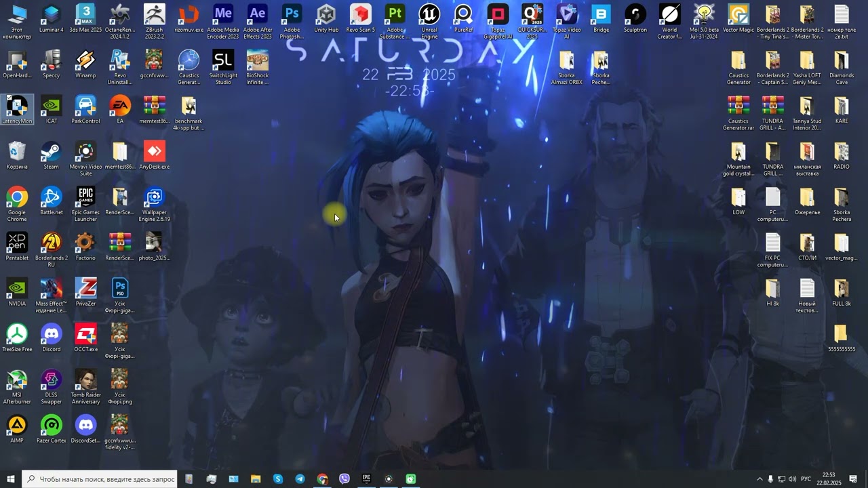The height and width of the screenshot is (488, 868).
Task: Open the notification center icon
Action: tap(854, 479)
